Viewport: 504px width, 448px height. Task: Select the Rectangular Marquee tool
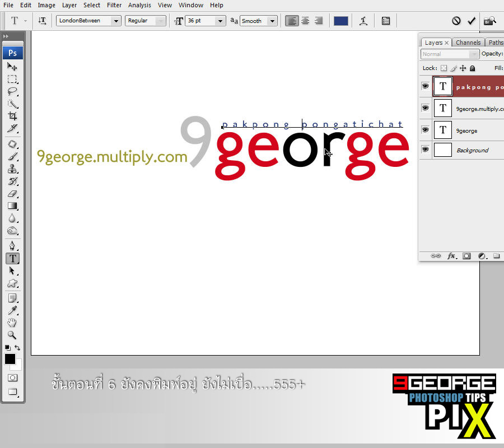click(x=12, y=79)
